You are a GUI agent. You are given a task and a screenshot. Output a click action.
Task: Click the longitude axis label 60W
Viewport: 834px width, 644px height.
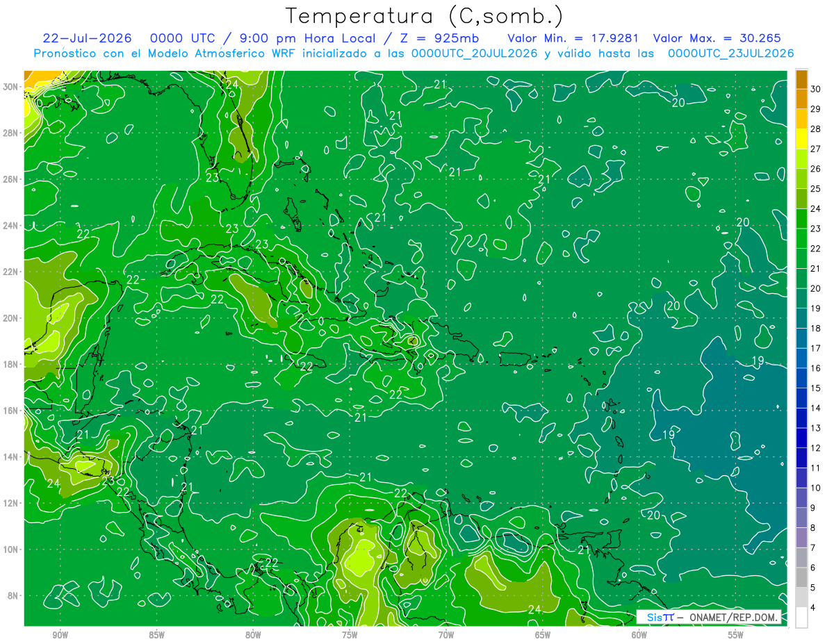639,635
